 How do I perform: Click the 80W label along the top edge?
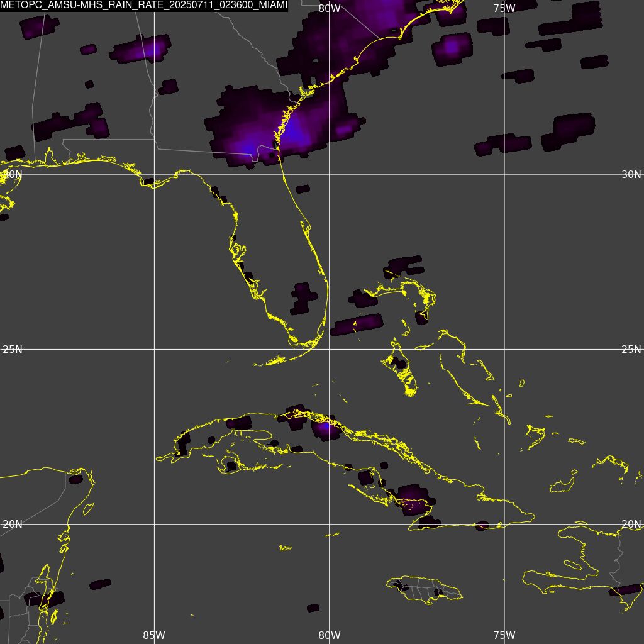(330, 8)
